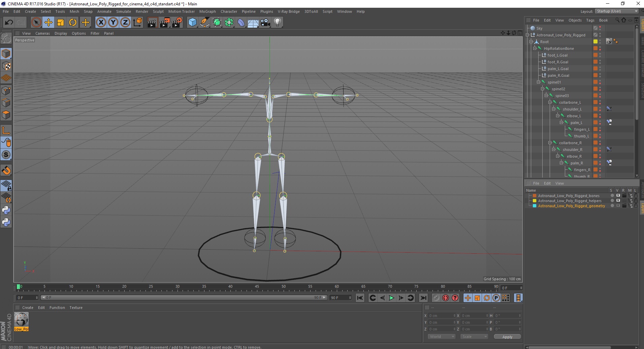
Task: Activate the Live Selection tool
Action: (36, 23)
